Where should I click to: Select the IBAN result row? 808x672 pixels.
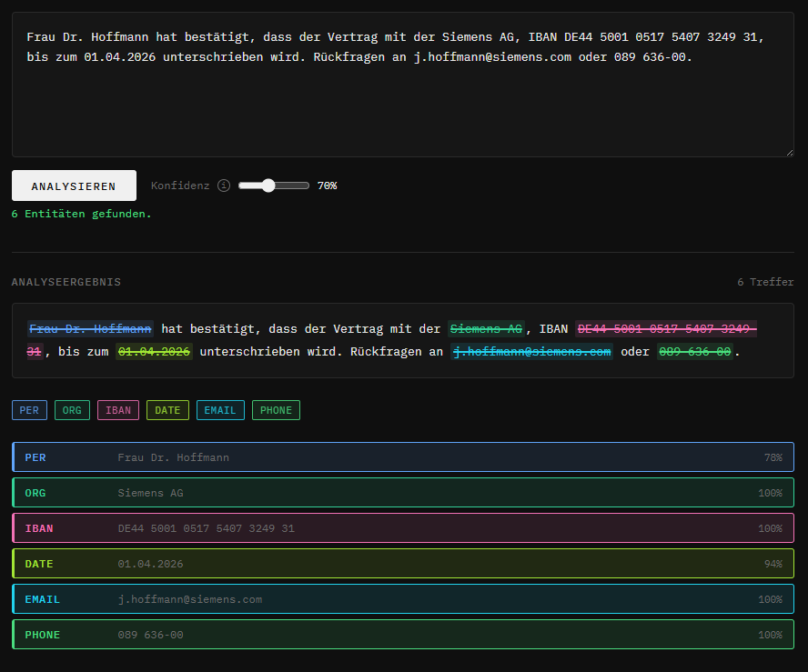click(402, 528)
